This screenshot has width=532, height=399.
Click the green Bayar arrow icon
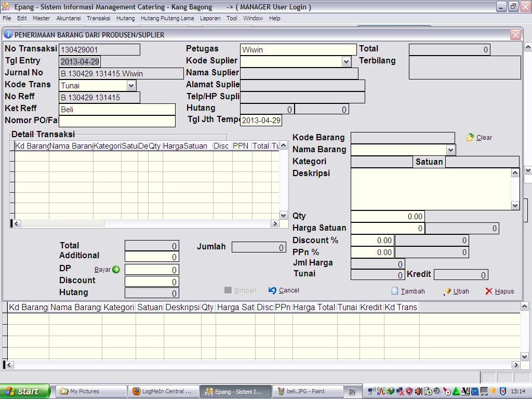[x=116, y=270]
